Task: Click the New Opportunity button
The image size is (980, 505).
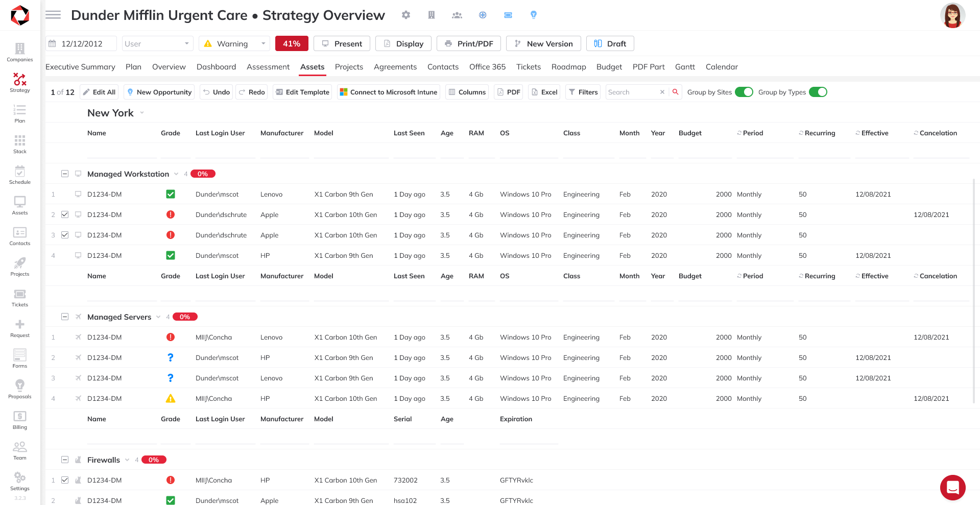Action: [x=159, y=92]
